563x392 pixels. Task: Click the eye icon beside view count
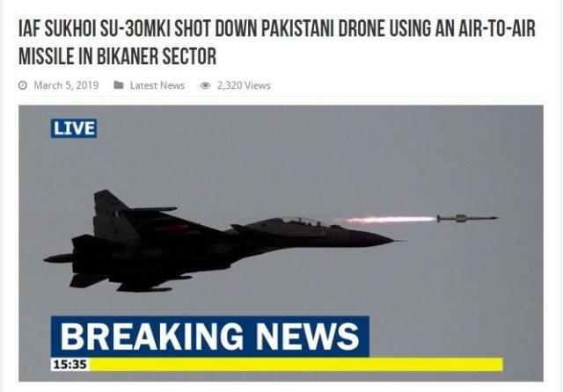pyautogui.click(x=205, y=85)
